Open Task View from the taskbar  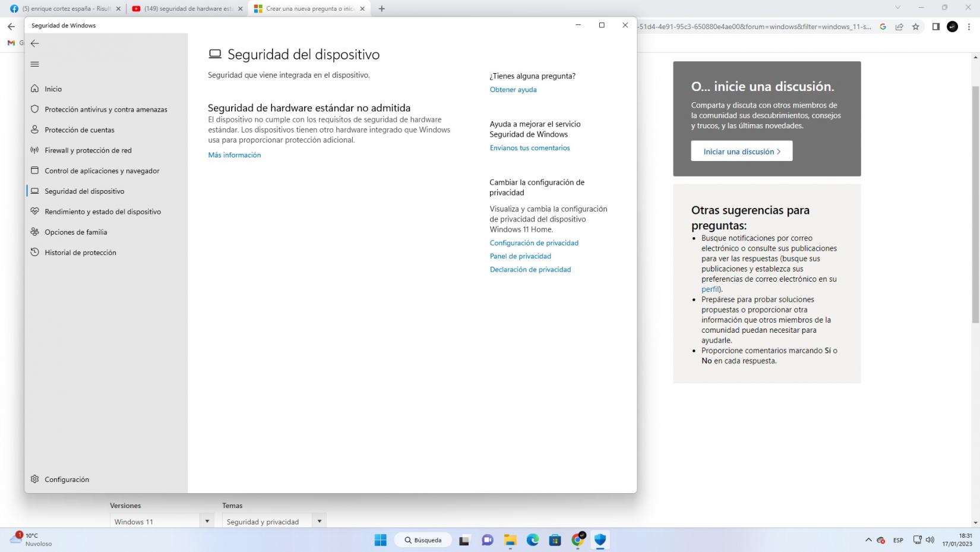tap(464, 540)
